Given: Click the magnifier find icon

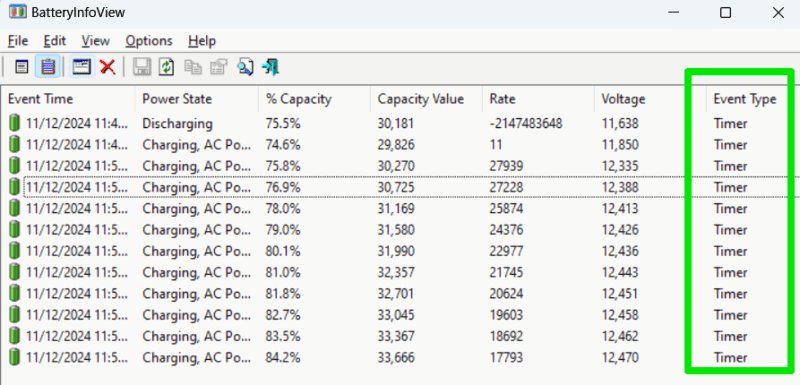Looking at the screenshot, I should click(x=245, y=67).
